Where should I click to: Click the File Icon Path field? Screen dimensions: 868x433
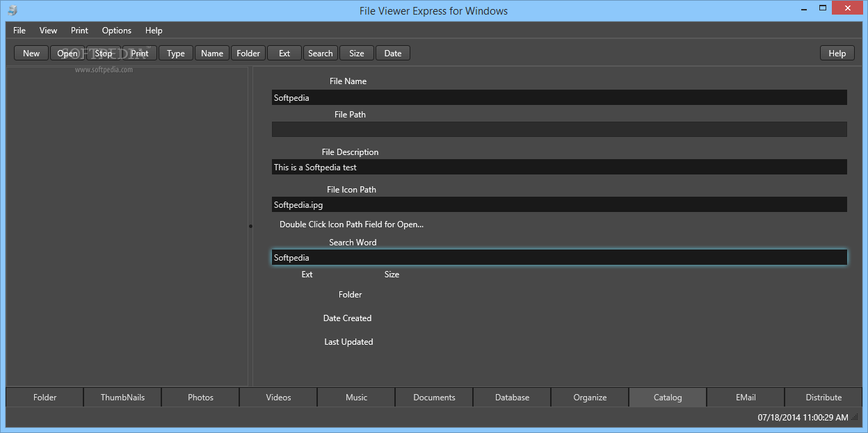point(559,205)
